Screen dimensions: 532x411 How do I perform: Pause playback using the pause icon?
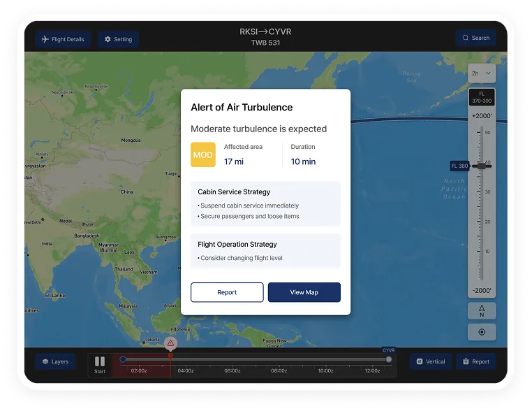[100, 361]
